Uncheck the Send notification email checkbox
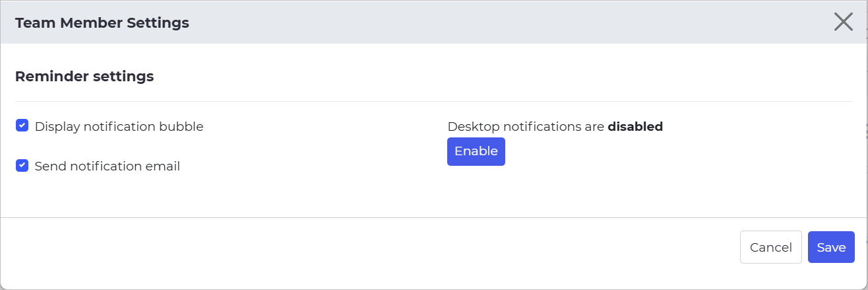This screenshot has height=290, width=868. [22, 165]
